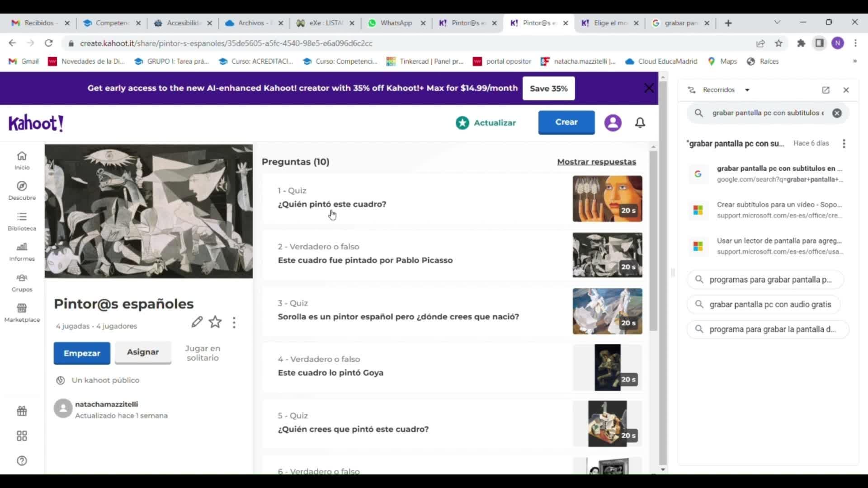Click the Empezar button
Viewport: 868px width, 488px height.
pos(82,353)
